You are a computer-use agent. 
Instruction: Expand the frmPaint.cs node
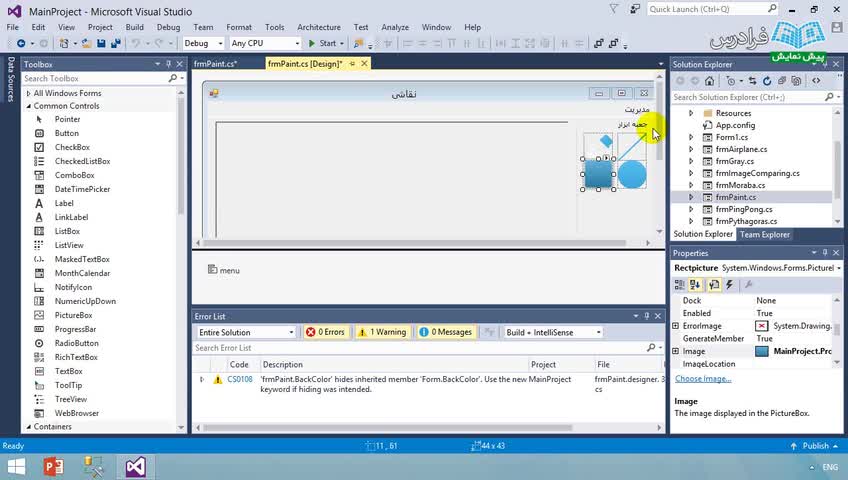(x=691, y=197)
